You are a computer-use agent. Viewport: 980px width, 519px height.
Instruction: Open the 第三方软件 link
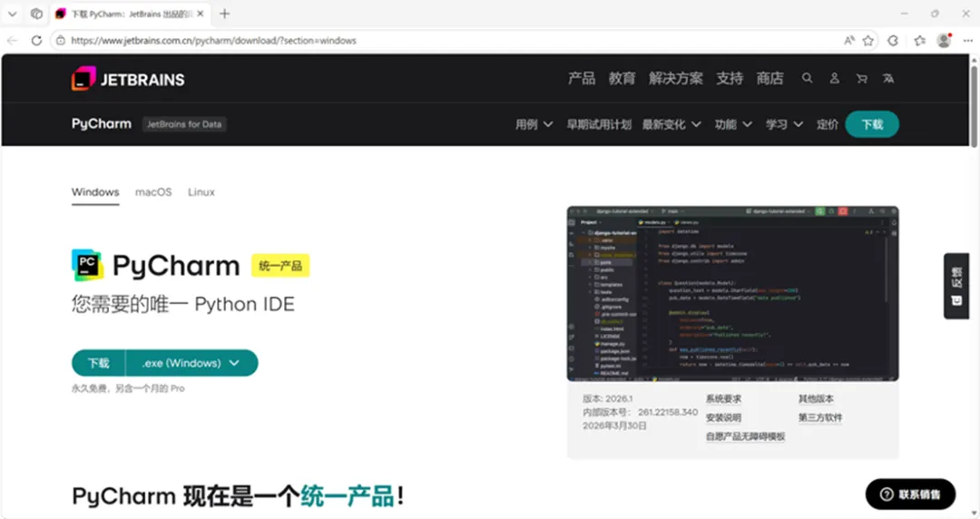click(x=820, y=417)
